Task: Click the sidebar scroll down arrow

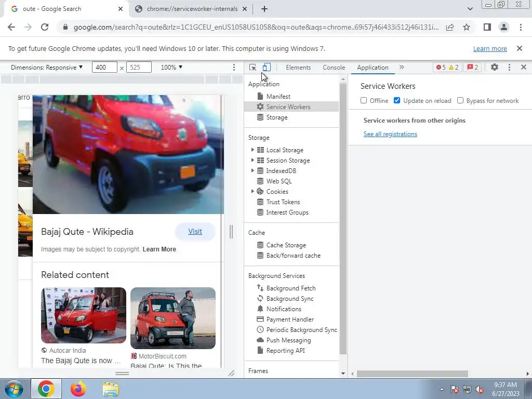Action: coord(343,374)
